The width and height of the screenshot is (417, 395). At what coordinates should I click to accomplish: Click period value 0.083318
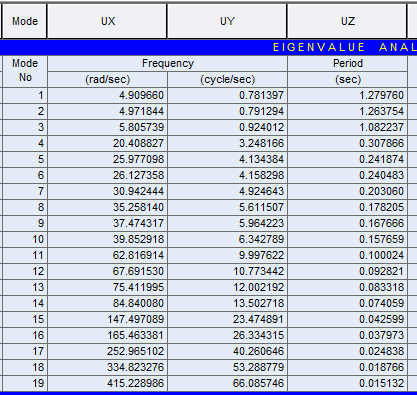tap(347, 287)
